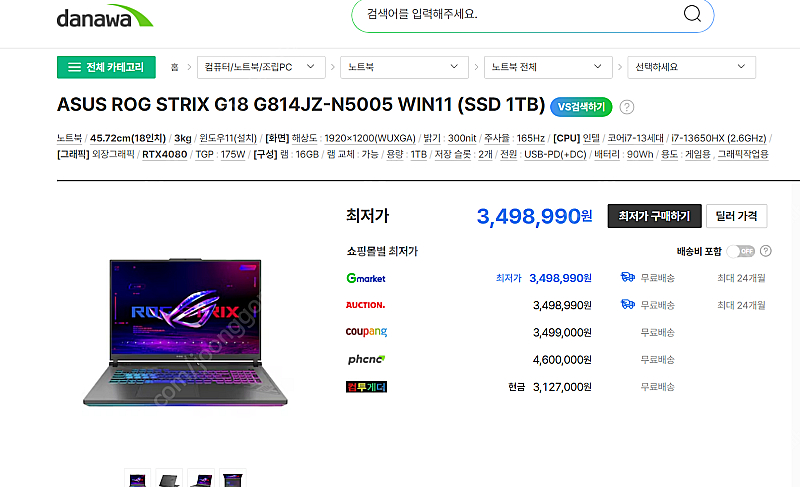Open the phcnc shop logo
This screenshot has height=487, width=800.
(x=366, y=359)
